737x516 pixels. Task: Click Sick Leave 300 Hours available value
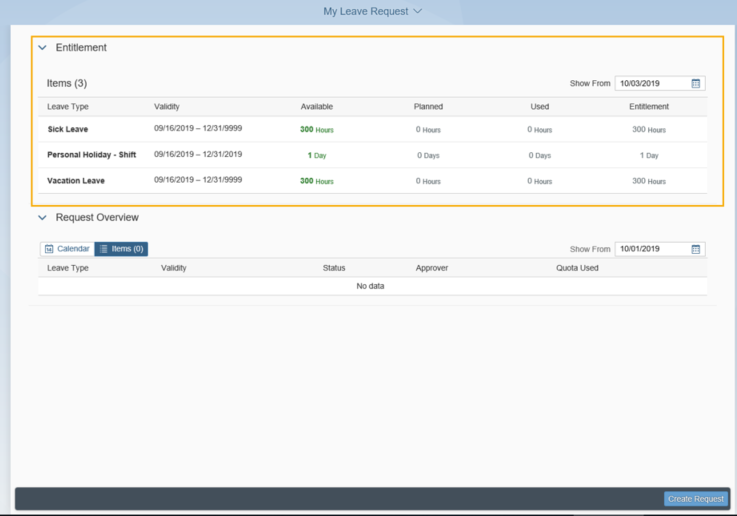coord(316,129)
